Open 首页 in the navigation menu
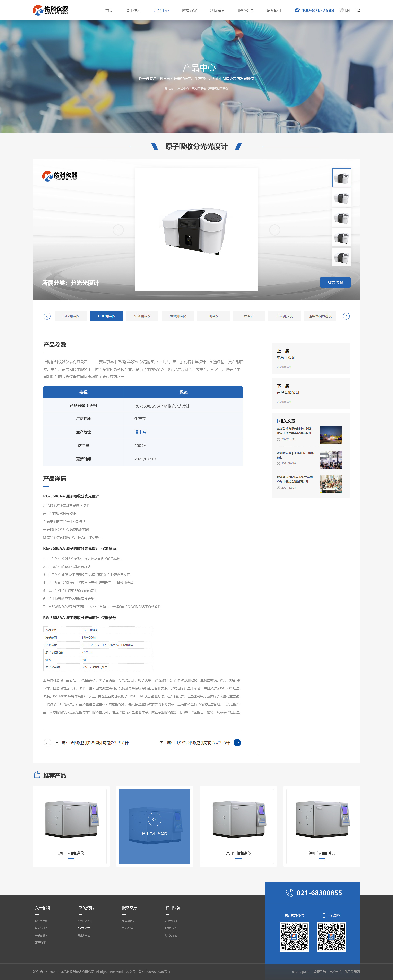 109,10
